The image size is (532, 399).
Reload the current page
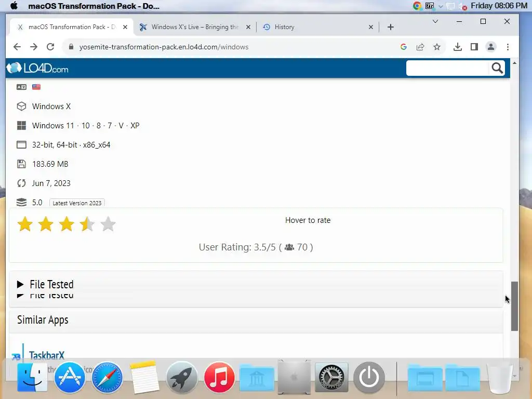point(50,47)
